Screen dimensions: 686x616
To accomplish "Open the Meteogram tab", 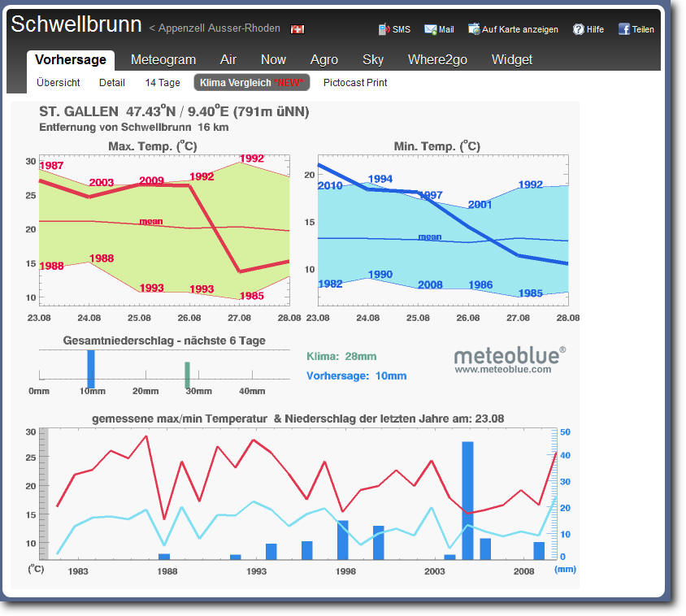I will coord(163,59).
